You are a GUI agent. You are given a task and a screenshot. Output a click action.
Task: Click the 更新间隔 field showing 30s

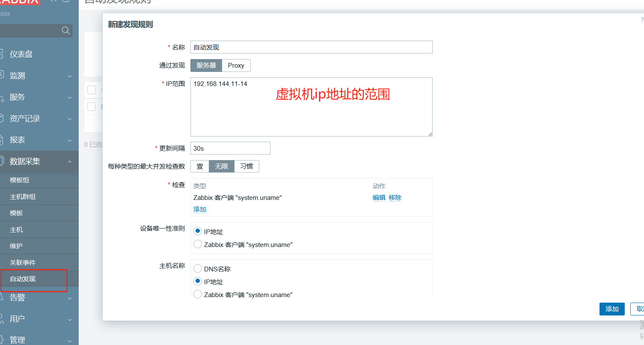coord(230,148)
